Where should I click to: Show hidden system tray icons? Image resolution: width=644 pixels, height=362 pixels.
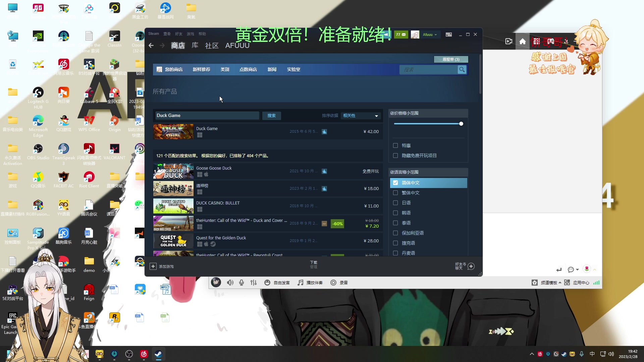tap(532, 354)
